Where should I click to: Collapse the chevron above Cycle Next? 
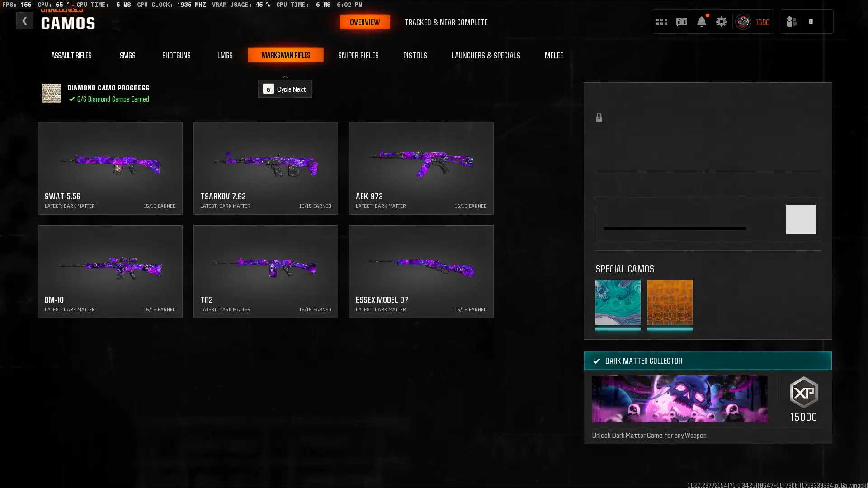point(285,77)
